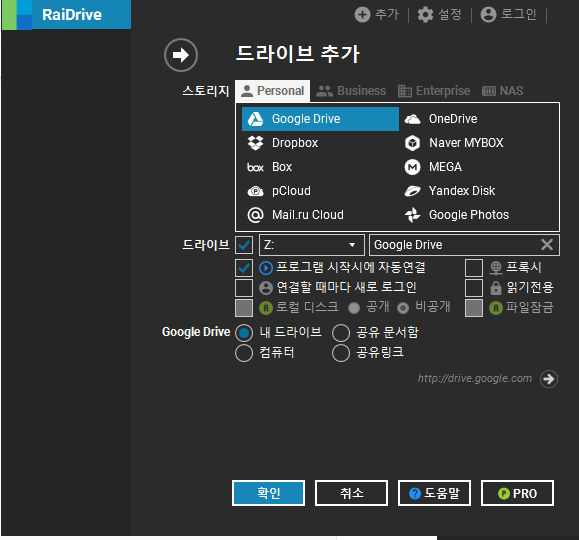
Task: Switch to the NAS storage tab
Action: coord(503,91)
